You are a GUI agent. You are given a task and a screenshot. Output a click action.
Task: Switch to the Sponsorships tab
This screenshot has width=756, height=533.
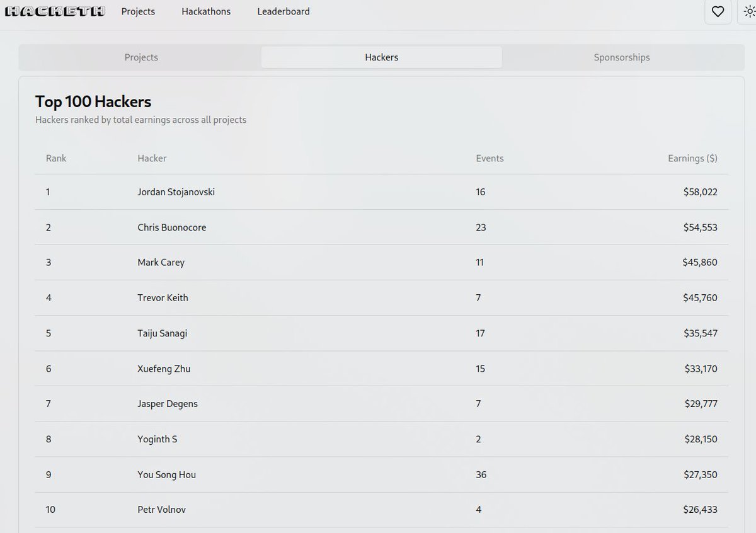pyautogui.click(x=622, y=57)
